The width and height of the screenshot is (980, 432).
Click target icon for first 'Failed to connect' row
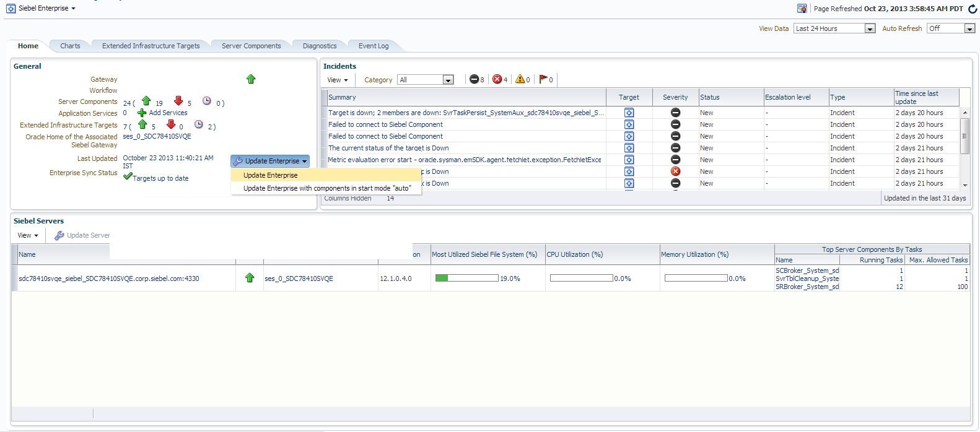pos(629,124)
